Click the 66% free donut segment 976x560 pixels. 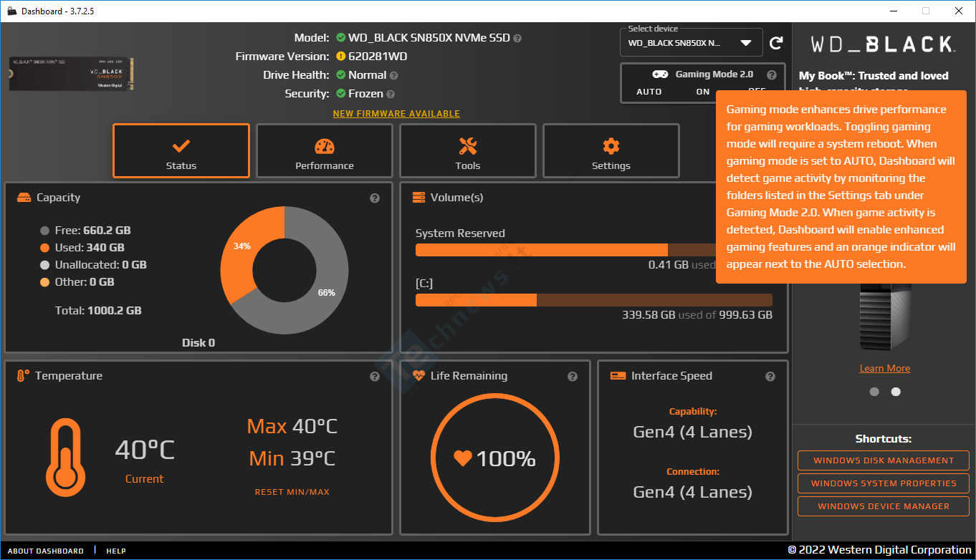(x=328, y=294)
